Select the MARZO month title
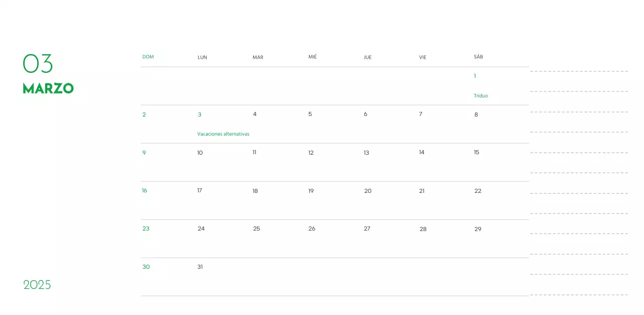The image size is (644, 315). pos(48,88)
